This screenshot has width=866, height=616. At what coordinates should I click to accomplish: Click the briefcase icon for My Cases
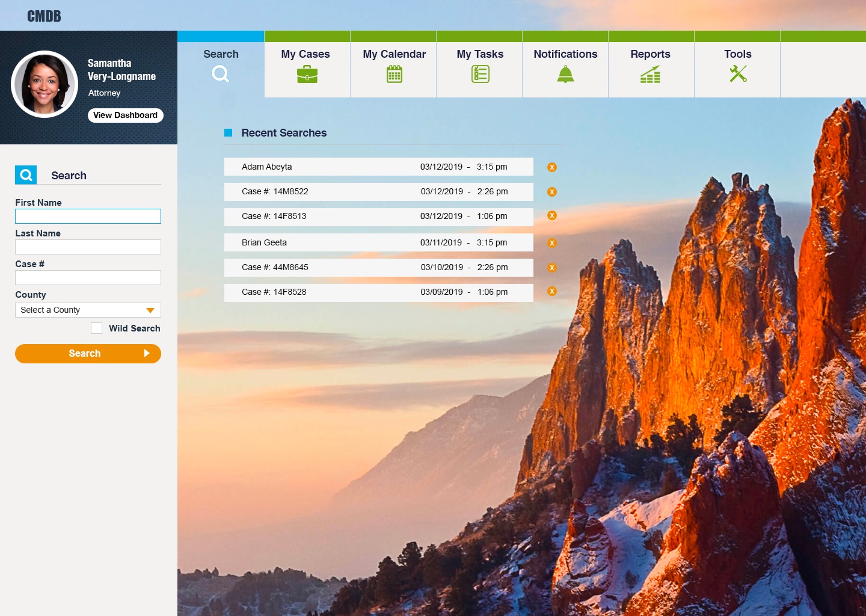(307, 74)
